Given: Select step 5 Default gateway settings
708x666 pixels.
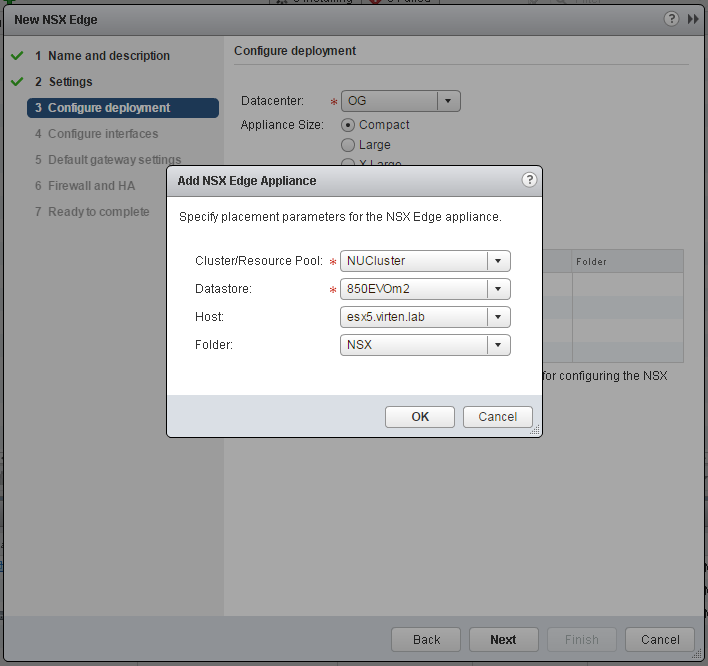Looking at the screenshot, I should click(x=108, y=160).
